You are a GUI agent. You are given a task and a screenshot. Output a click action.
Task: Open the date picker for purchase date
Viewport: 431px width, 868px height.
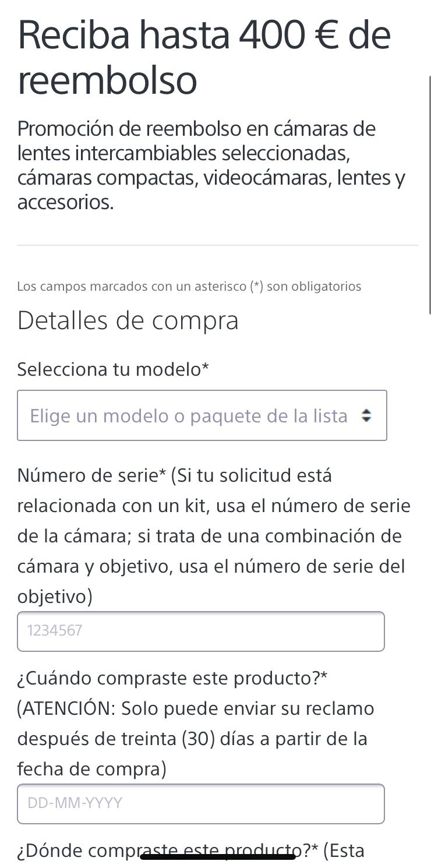(201, 803)
